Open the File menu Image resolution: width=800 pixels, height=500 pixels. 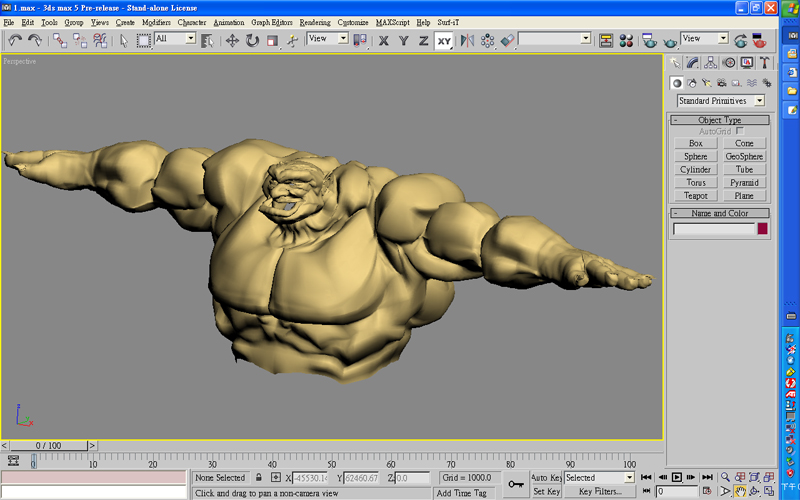pyautogui.click(x=9, y=22)
